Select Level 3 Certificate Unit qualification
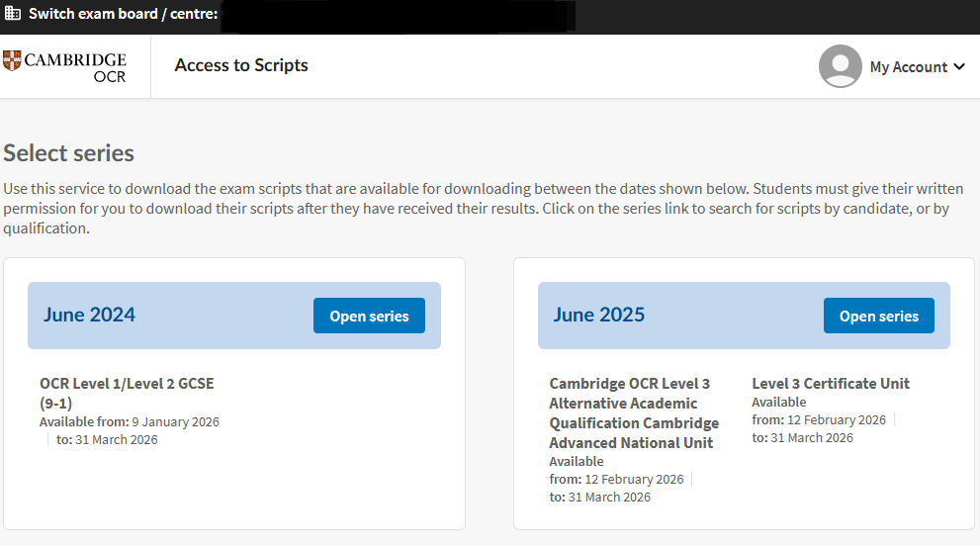This screenshot has height=546, width=980. pyautogui.click(x=830, y=383)
